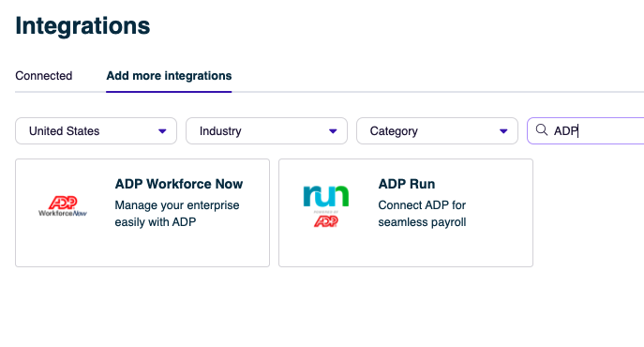Click text 'Manage your enterprise easily with ADP'
Screen dimensions: 644x347
tap(177, 214)
